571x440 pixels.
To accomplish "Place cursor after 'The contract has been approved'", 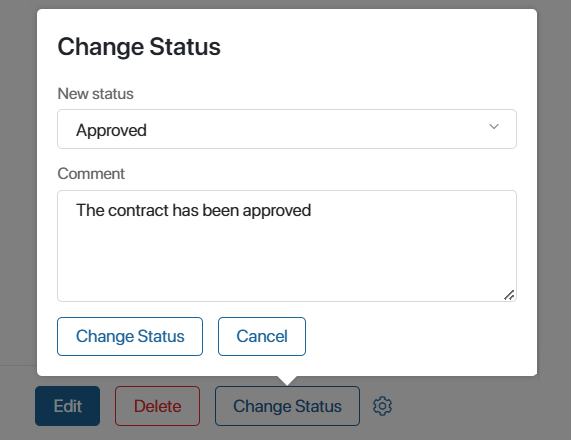I will (312, 211).
